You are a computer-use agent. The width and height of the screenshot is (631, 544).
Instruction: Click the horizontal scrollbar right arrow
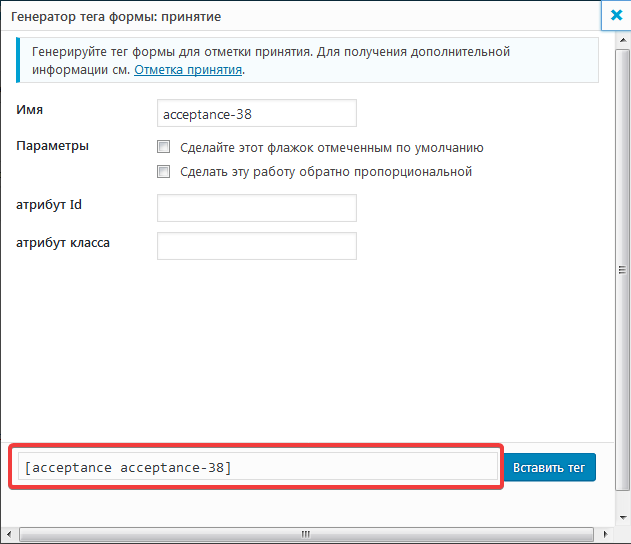pyautogui.click(x=605, y=534)
